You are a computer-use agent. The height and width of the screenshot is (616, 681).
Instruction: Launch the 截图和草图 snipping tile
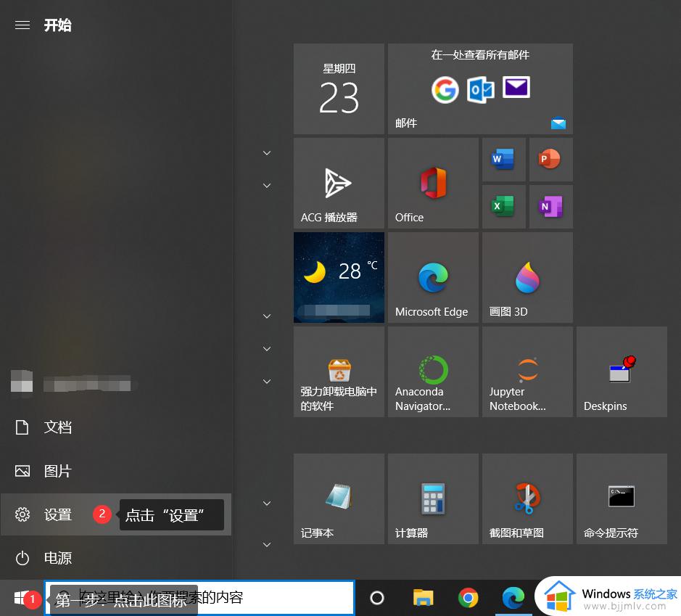(x=527, y=498)
